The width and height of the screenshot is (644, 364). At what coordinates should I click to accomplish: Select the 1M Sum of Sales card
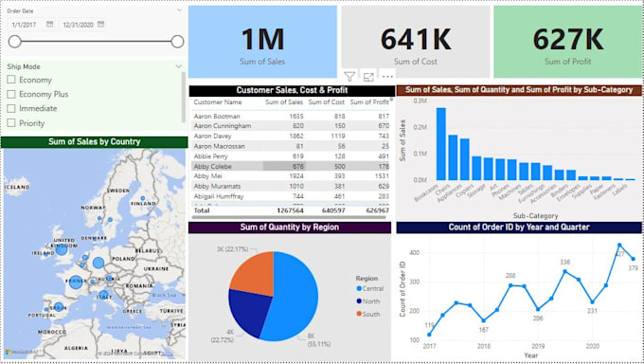262,42
